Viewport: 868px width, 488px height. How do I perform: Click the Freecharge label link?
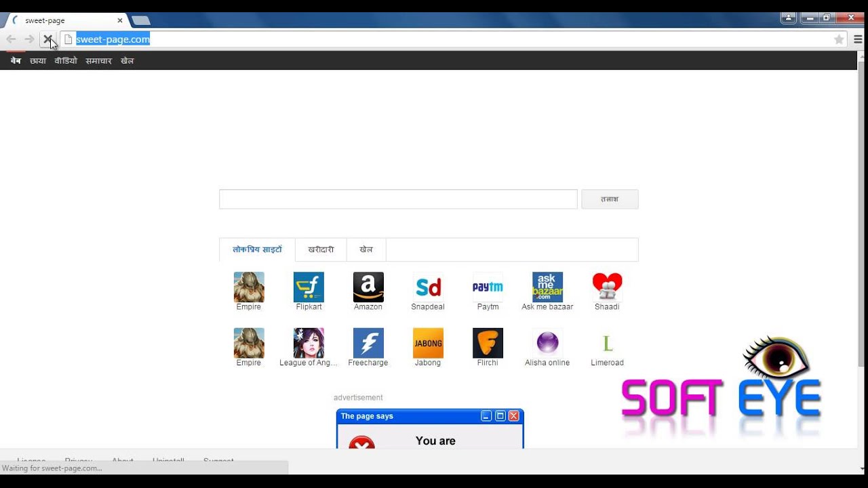(x=368, y=363)
